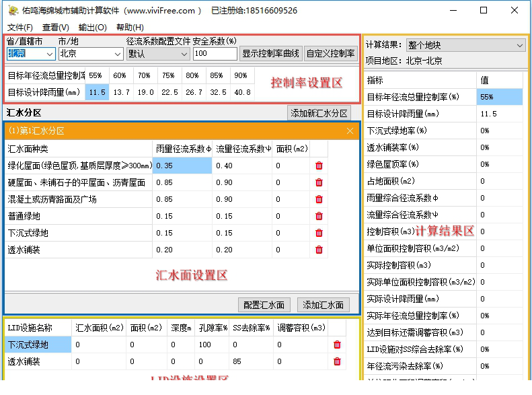Select the 透水铺装率(%) result row
The image size is (532, 395).
coord(443,147)
